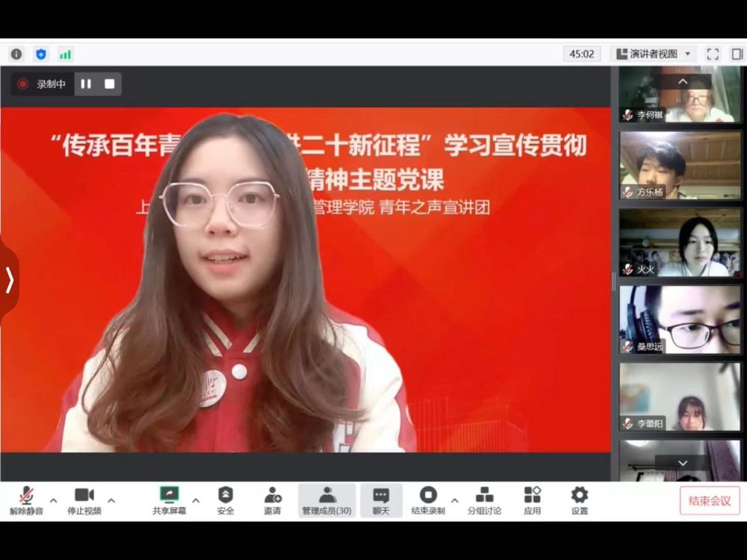Click the 录制中 recording indicator

42,84
